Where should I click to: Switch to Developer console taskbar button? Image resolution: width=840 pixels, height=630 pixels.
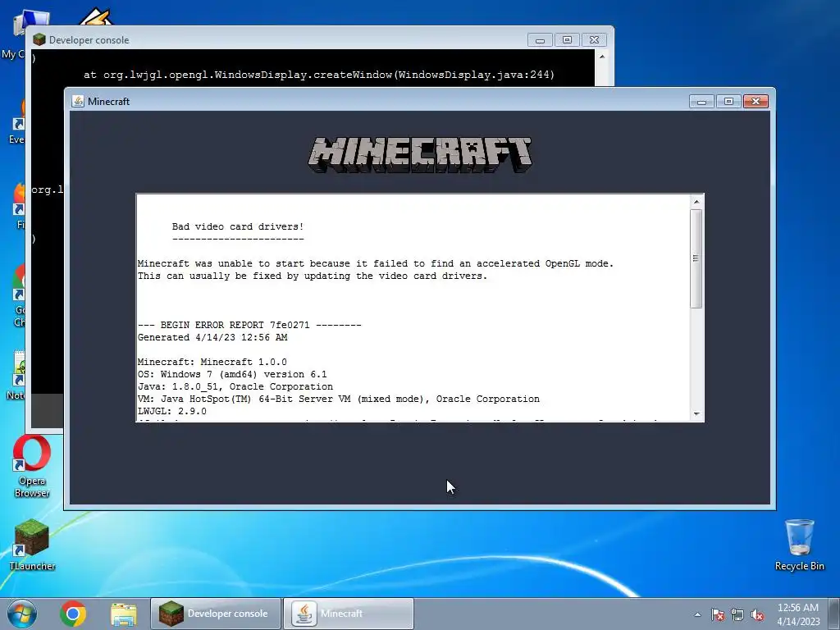pyautogui.click(x=216, y=614)
